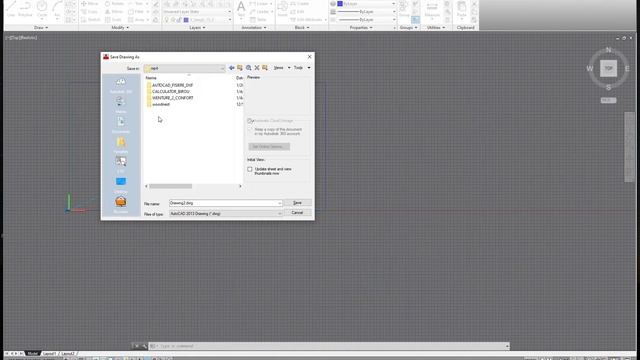Go back to previous folder in dialog

click(x=231, y=68)
